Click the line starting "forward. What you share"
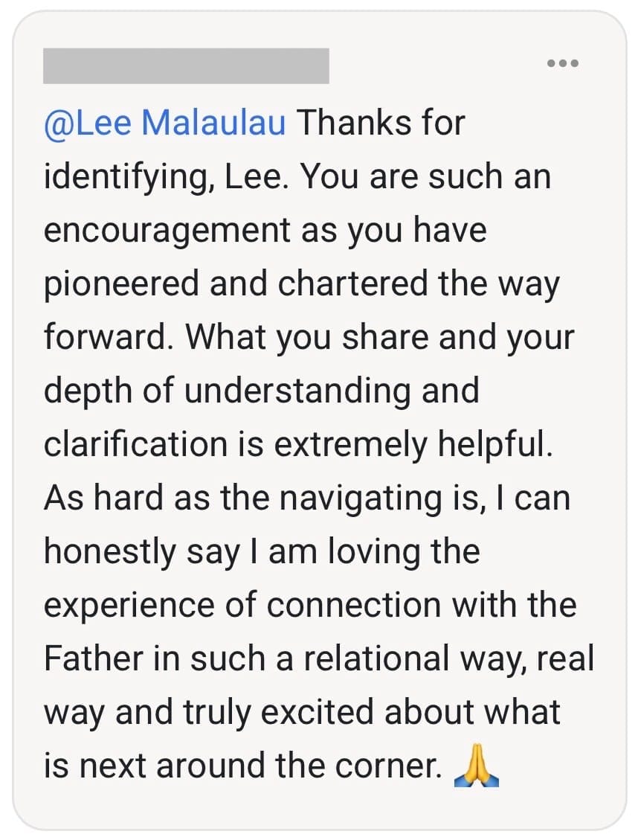638x840 pixels. point(309,337)
